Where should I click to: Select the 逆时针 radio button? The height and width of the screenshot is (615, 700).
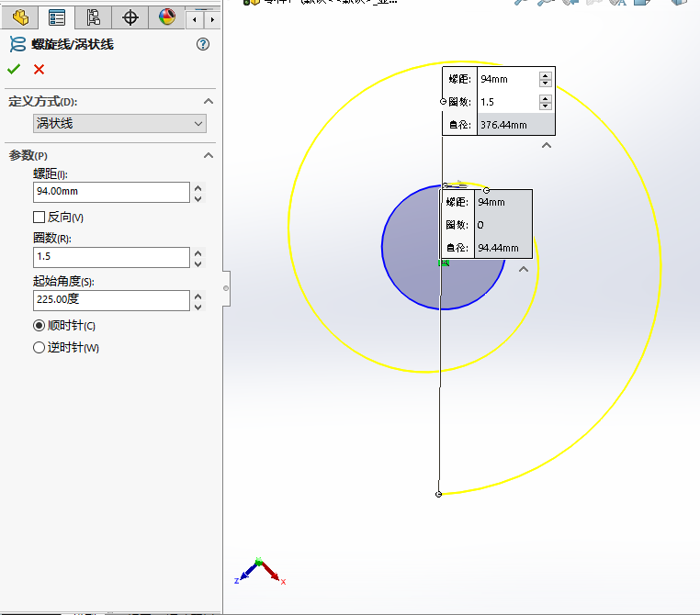tap(39, 347)
